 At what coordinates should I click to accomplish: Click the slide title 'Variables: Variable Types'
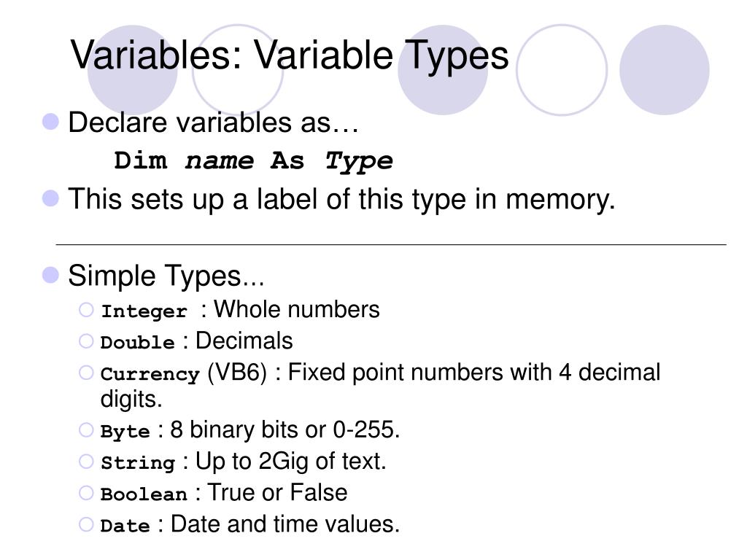[x=290, y=56]
